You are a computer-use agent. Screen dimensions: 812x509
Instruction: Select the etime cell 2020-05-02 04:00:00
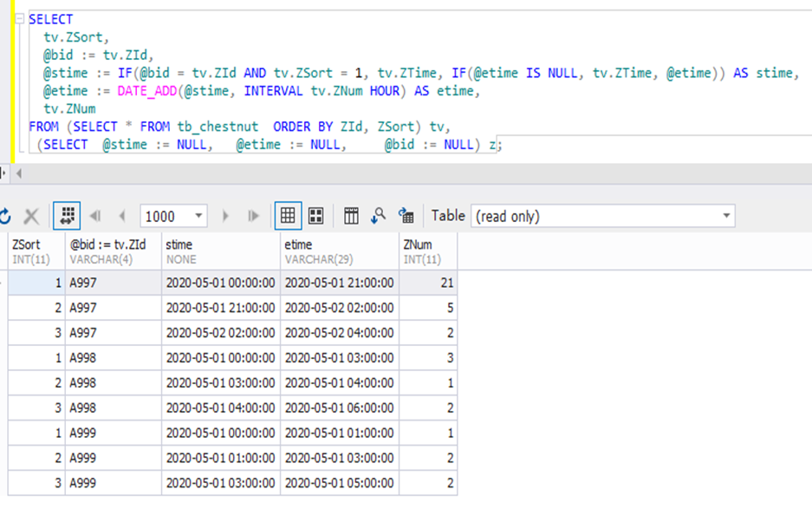coord(340,333)
